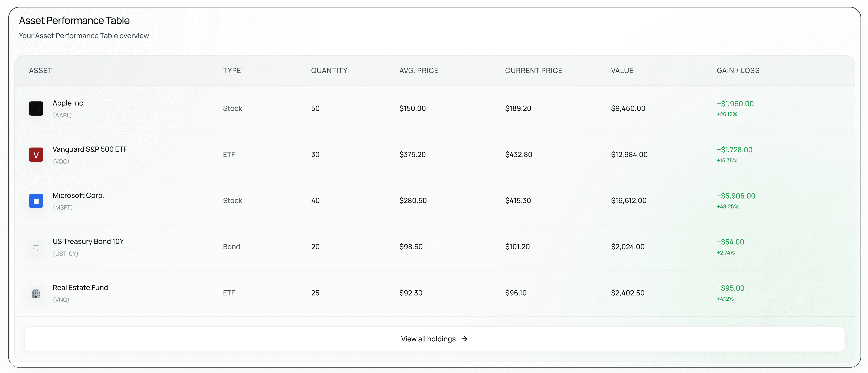The height and width of the screenshot is (373, 868).
Task: Click the $375.20 average price
Action: (413, 155)
